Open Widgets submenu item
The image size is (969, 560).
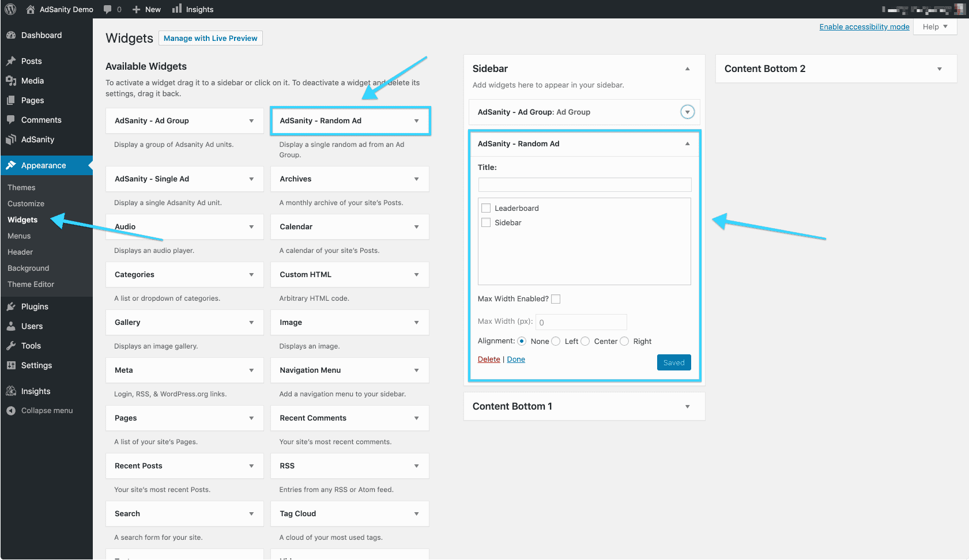coord(22,220)
